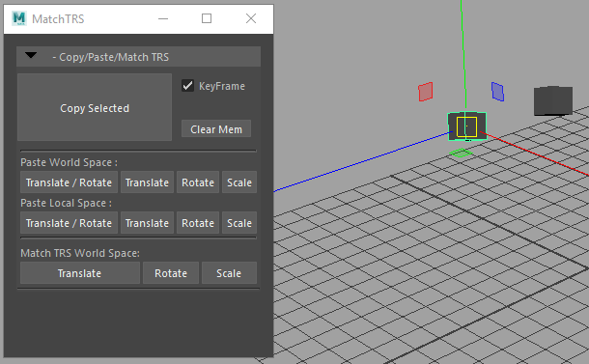Uncheck the KeyFrame checkbox
The image size is (589, 364).
(x=188, y=86)
